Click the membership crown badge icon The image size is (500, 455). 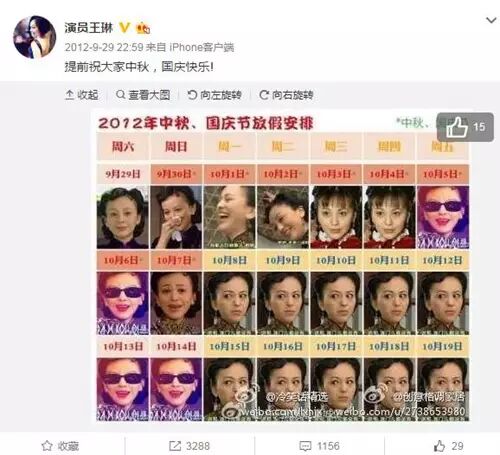[x=143, y=28]
